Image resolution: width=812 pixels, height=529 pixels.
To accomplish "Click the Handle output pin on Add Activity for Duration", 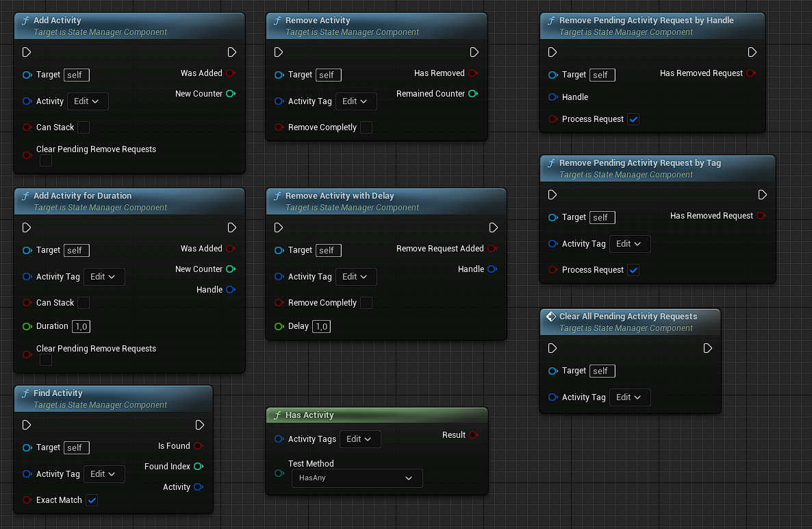I will 231,290.
